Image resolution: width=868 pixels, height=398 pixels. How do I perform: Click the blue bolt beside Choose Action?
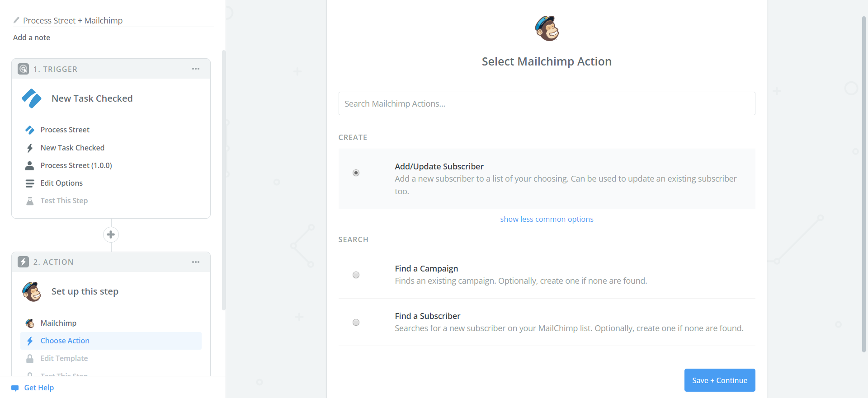click(x=30, y=341)
